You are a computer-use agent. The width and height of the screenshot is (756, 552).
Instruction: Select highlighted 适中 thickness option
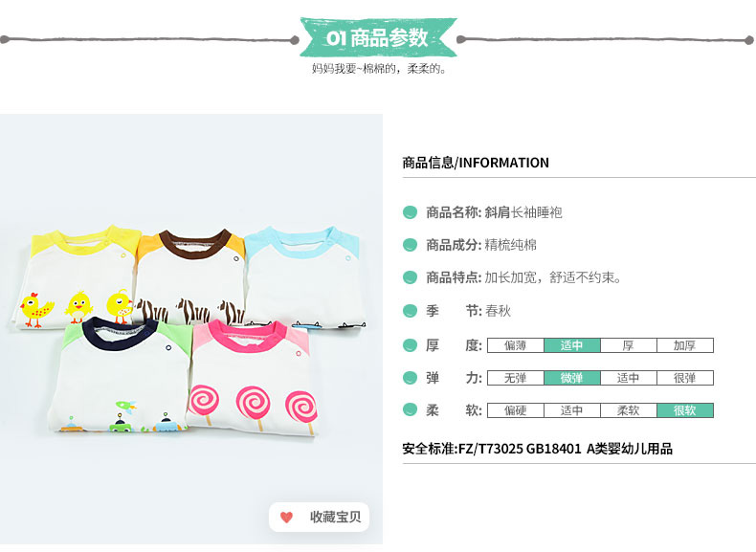point(572,345)
